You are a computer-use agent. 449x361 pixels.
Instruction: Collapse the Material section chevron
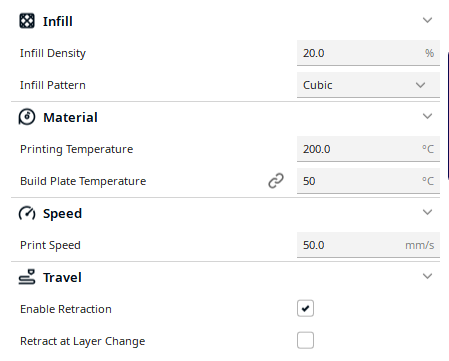tap(427, 116)
